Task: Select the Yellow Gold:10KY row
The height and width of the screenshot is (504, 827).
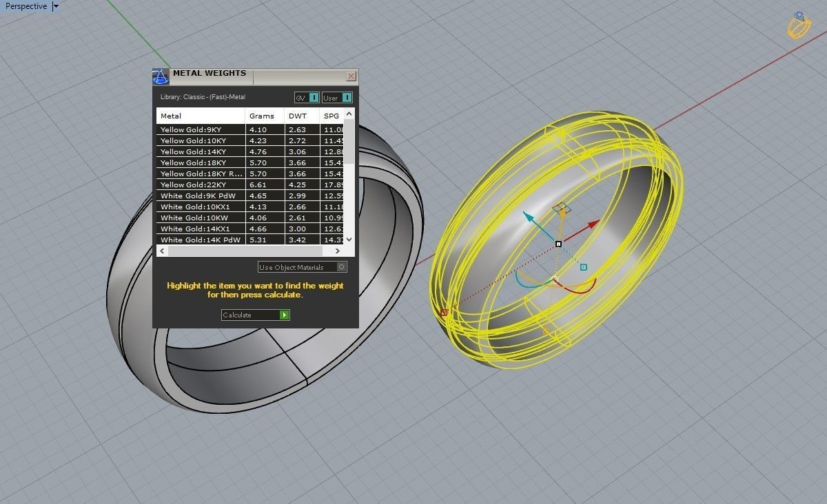Action: coord(250,140)
